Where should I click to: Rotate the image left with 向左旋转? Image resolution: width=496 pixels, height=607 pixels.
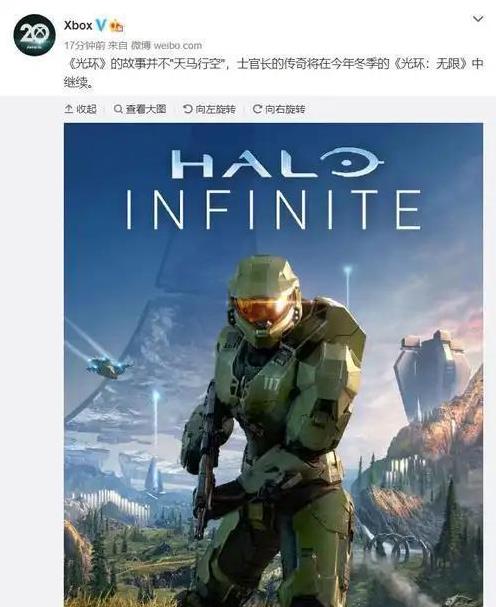(x=209, y=109)
